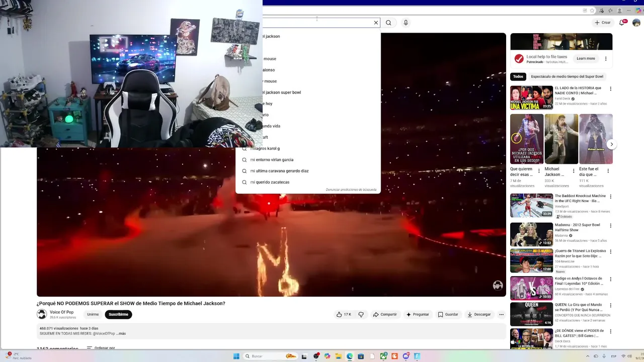Open 'EL LADO de la HISTORIA' video thumbnail
The image size is (644, 362).
pyautogui.click(x=531, y=98)
